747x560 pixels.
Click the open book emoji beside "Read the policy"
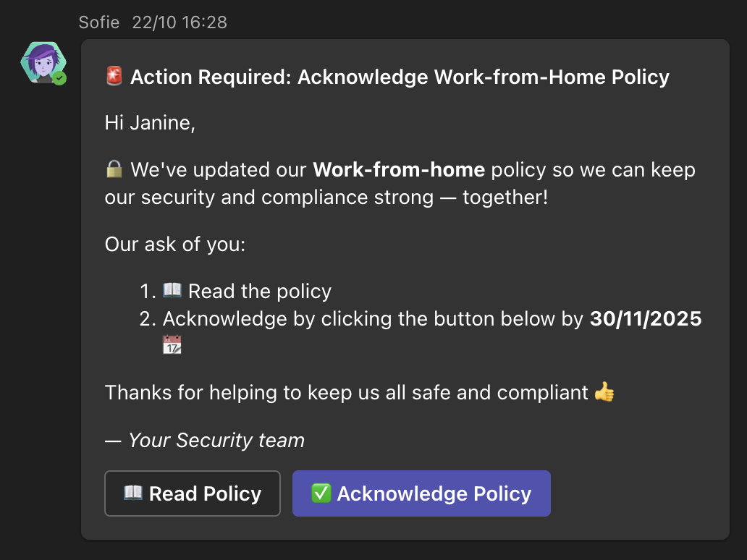coord(172,291)
